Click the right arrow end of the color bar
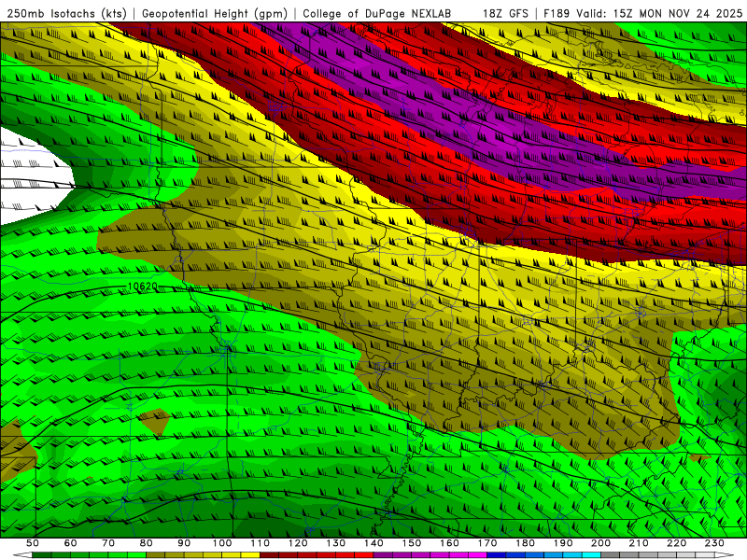The image size is (747, 560). pos(725,555)
